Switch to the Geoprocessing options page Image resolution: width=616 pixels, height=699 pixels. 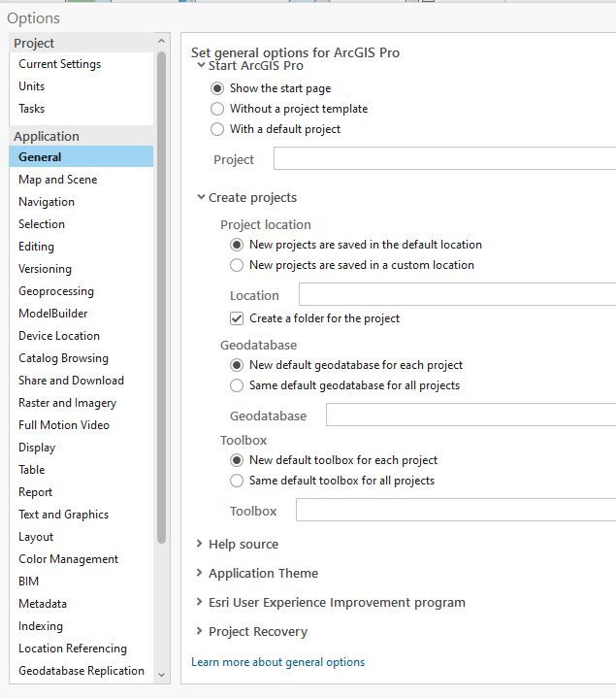(x=56, y=291)
